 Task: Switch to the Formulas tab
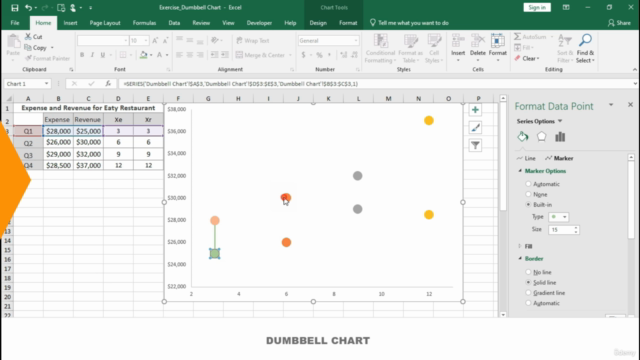click(144, 23)
